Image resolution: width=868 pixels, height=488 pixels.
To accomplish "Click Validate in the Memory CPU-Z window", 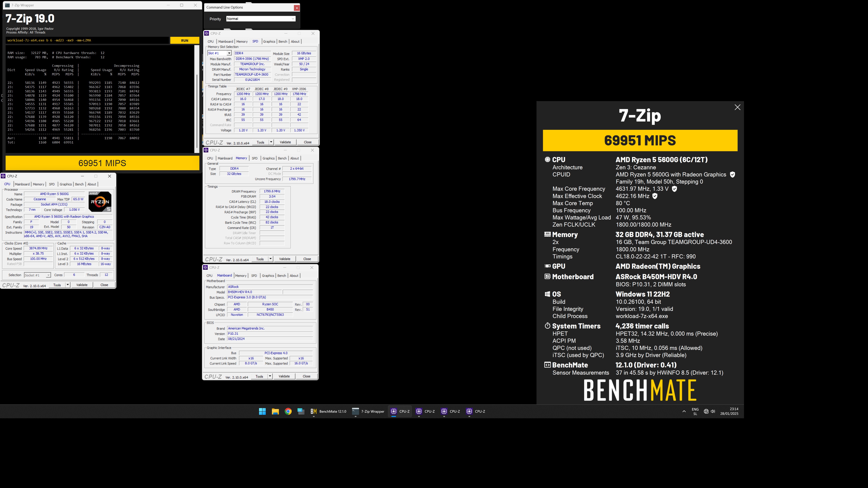I will [x=284, y=259].
